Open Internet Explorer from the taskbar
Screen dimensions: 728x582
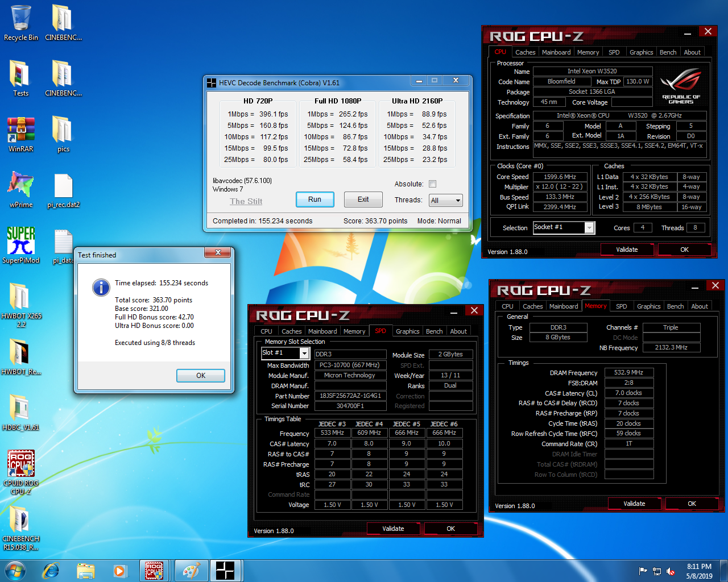point(51,571)
